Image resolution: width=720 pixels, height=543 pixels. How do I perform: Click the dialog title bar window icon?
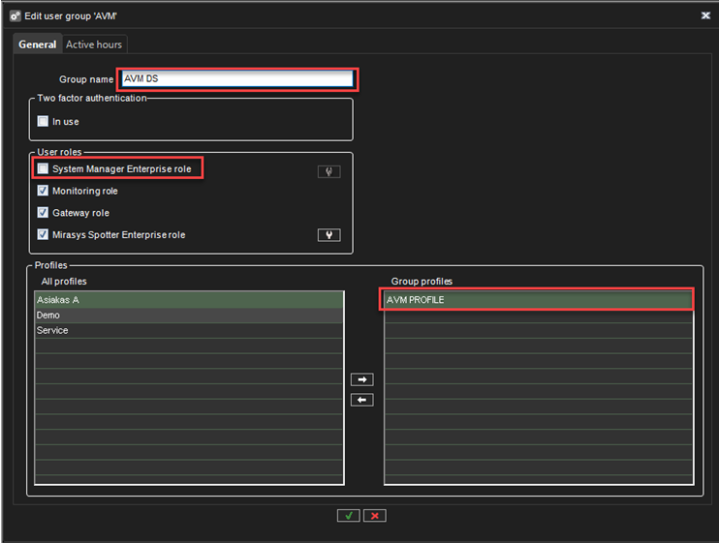15,15
